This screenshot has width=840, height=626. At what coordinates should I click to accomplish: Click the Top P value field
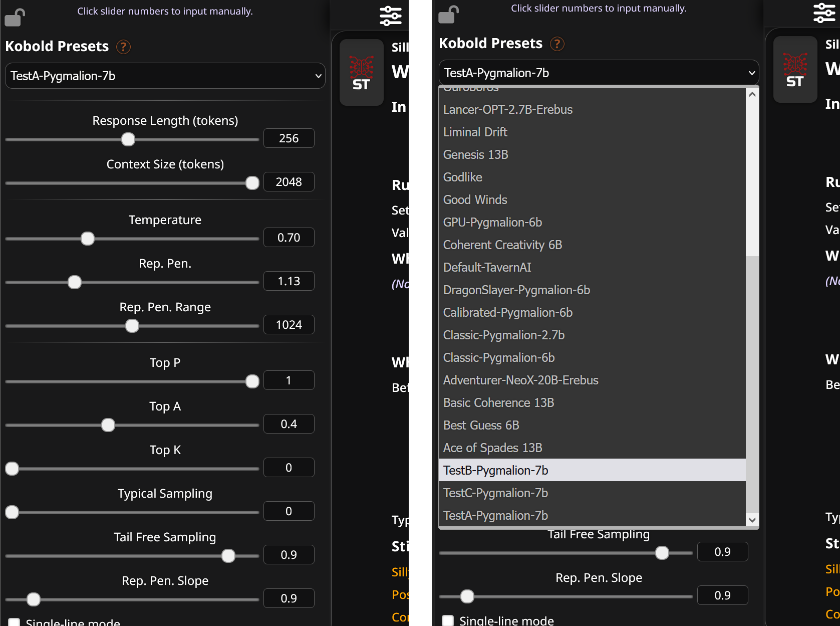[289, 380]
